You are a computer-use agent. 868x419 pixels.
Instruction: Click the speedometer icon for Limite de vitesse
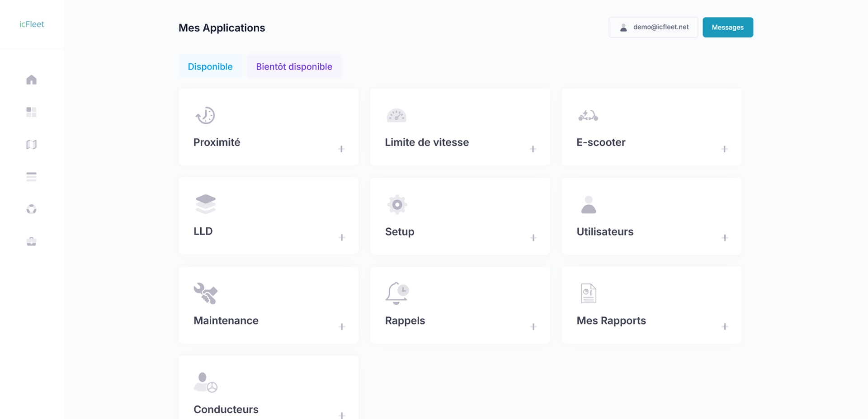click(x=396, y=116)
